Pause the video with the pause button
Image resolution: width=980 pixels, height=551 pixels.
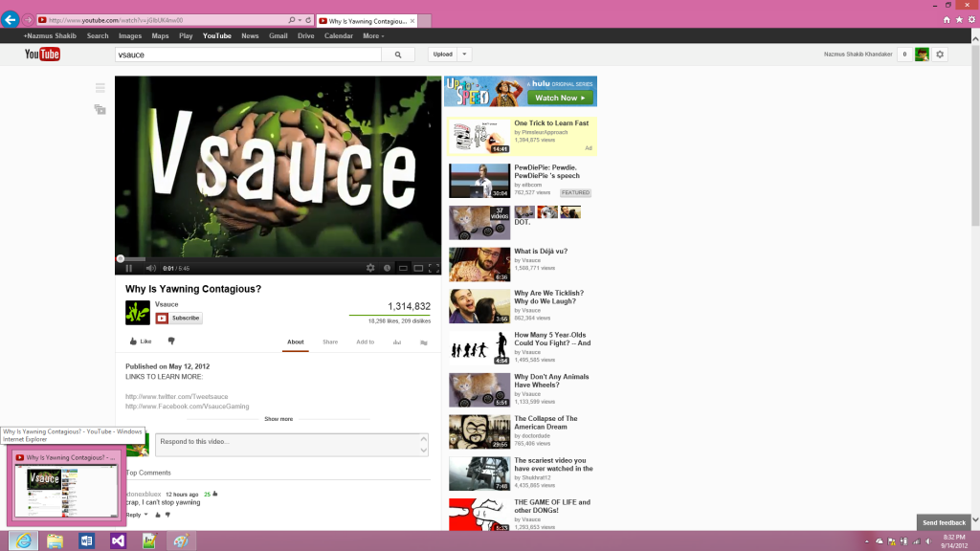(x=129, y=268)
